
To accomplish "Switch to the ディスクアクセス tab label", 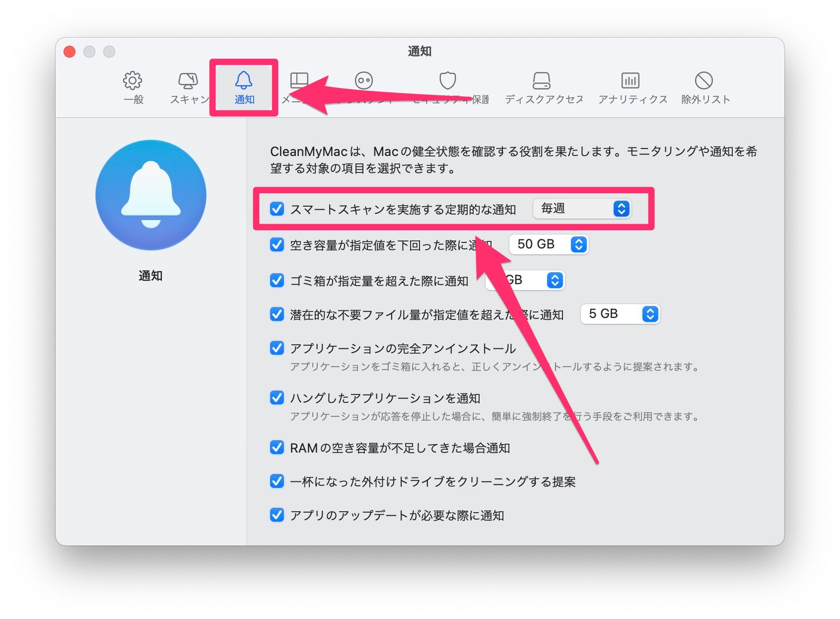I will click(x=544, y=100).
